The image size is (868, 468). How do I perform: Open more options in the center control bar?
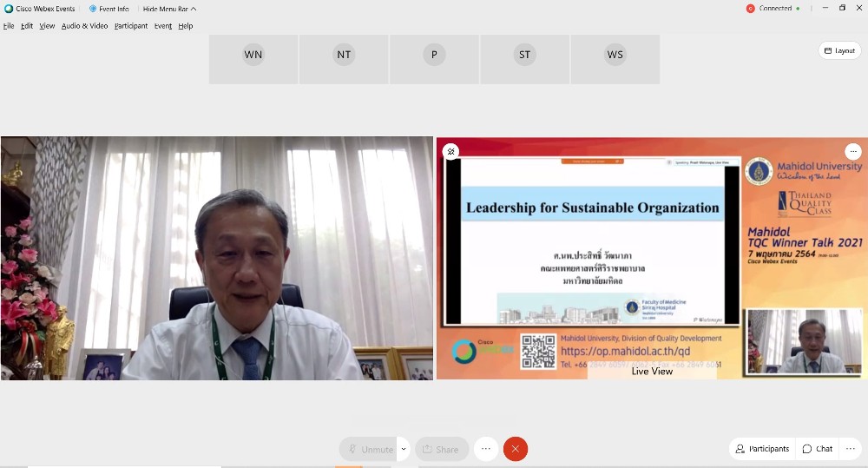click(x=486, y=449)
